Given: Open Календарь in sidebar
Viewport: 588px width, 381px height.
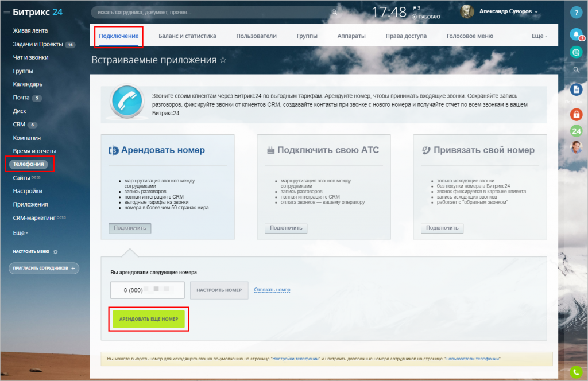Looking at the screenshot, I should click(x=28, y=84).
